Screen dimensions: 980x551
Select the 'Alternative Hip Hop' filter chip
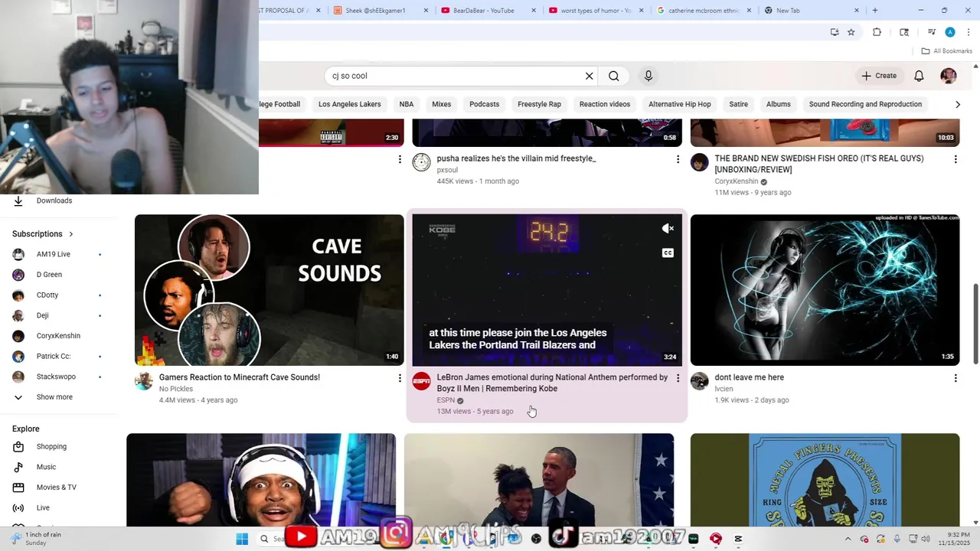680,104
